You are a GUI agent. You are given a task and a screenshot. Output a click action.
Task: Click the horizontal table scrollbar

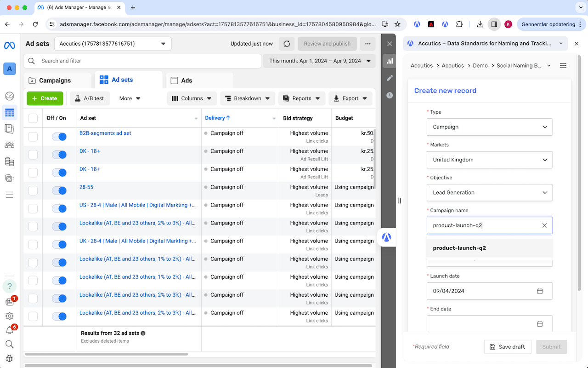(x=106, y=354)
